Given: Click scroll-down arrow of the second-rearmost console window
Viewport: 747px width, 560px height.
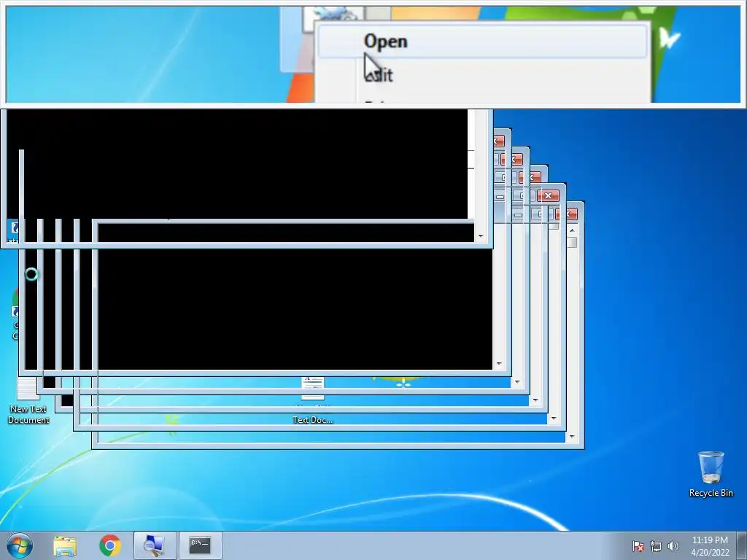Looking at the screenshot, I should 553,418.
